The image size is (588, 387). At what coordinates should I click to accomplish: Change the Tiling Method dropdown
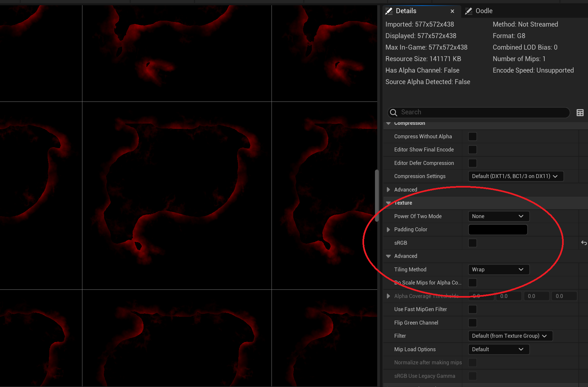pyautogui.click(x=498, y=269)
